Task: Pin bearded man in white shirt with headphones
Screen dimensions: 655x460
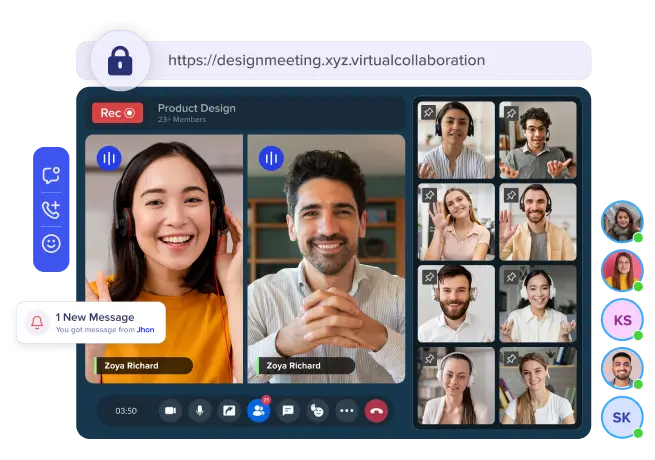Action: 428,277
